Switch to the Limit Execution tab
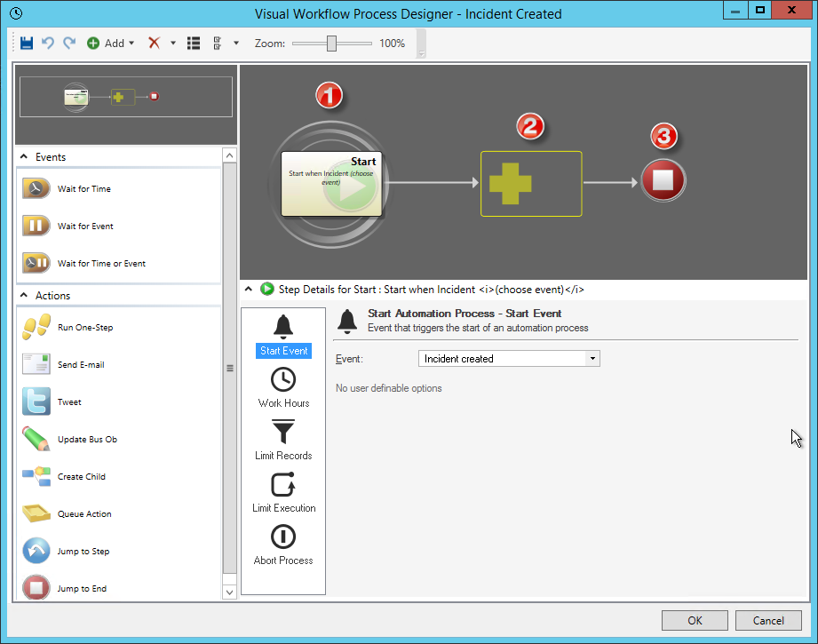 [x=283, y=493]
